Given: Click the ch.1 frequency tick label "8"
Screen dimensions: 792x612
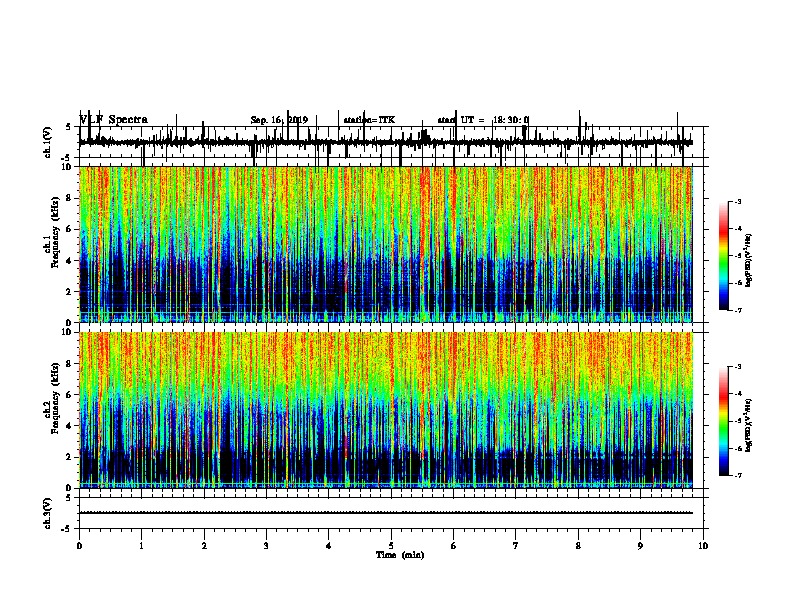Looking at the screenshot, I should (70, 198).
